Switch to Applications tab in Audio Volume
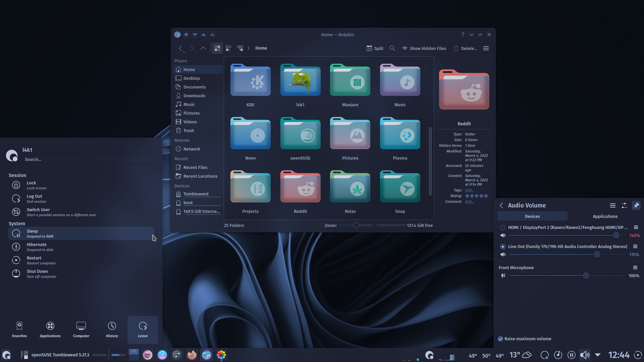 pos(605,216)
